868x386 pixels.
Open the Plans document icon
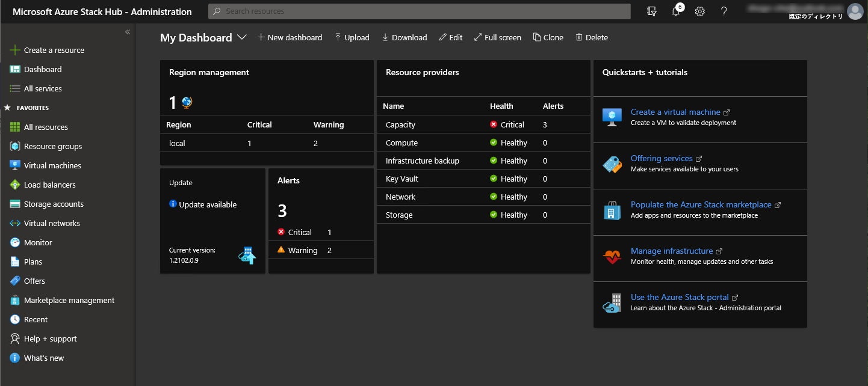click(x=15, y=262)
